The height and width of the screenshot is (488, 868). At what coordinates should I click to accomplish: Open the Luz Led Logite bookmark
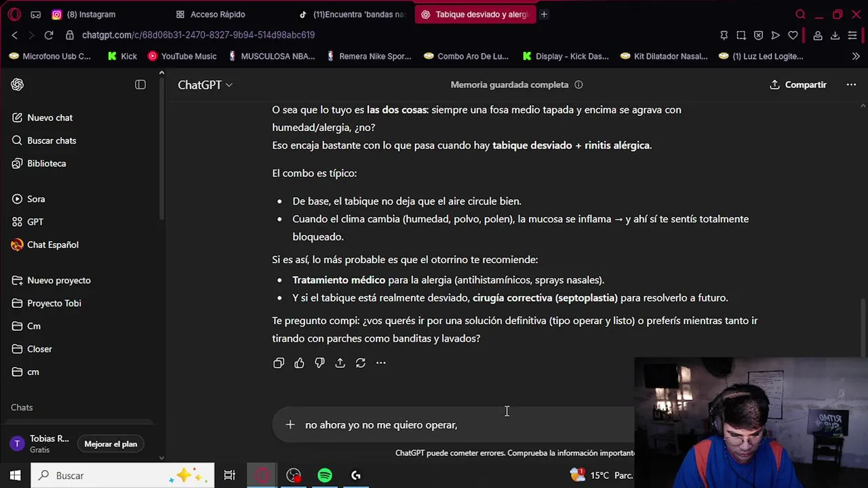pos(761,56)
